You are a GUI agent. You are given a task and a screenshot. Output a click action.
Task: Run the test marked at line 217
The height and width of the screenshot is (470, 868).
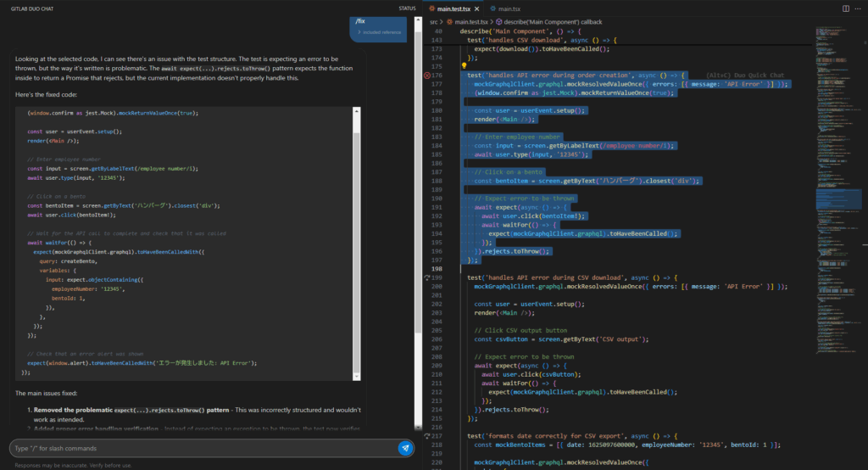pyautogui.click(x=427, y=436)
